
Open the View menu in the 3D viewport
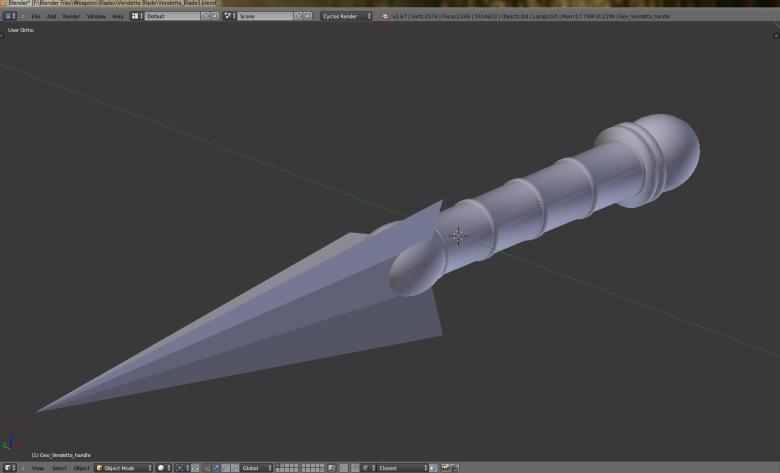[x=37, y=468]
